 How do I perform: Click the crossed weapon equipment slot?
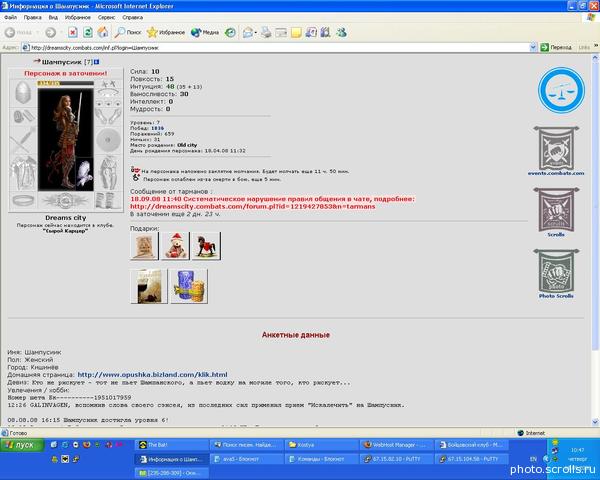23,140
